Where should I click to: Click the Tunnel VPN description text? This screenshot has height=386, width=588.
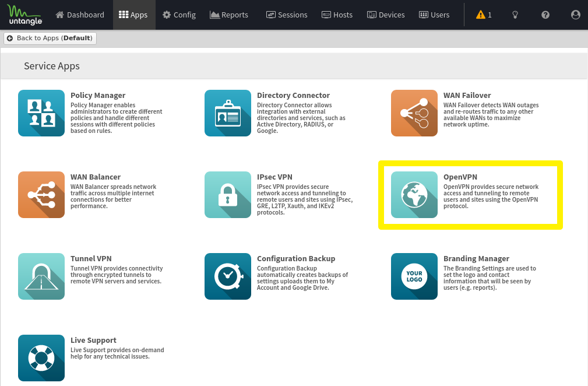[117, 275]
